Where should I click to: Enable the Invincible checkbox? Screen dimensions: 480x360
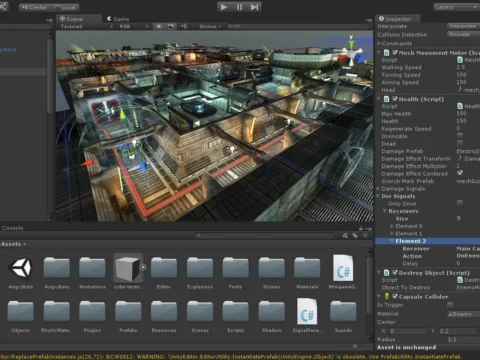[460, 136]
